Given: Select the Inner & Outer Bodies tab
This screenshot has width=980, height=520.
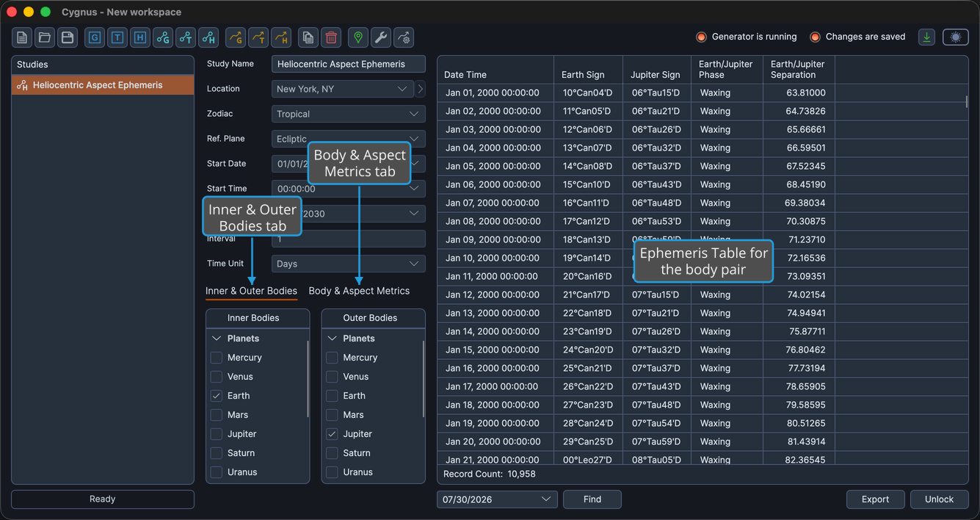Looking at the screenshot, I should [251, 291].
